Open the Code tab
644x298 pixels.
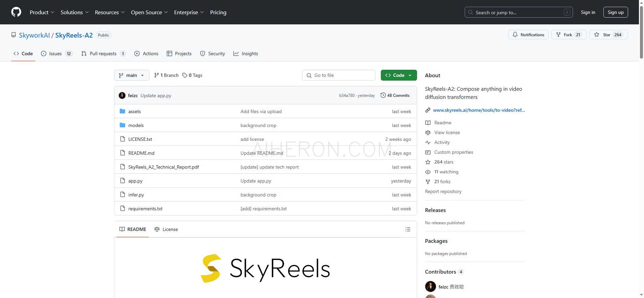[x=23, y=54]
